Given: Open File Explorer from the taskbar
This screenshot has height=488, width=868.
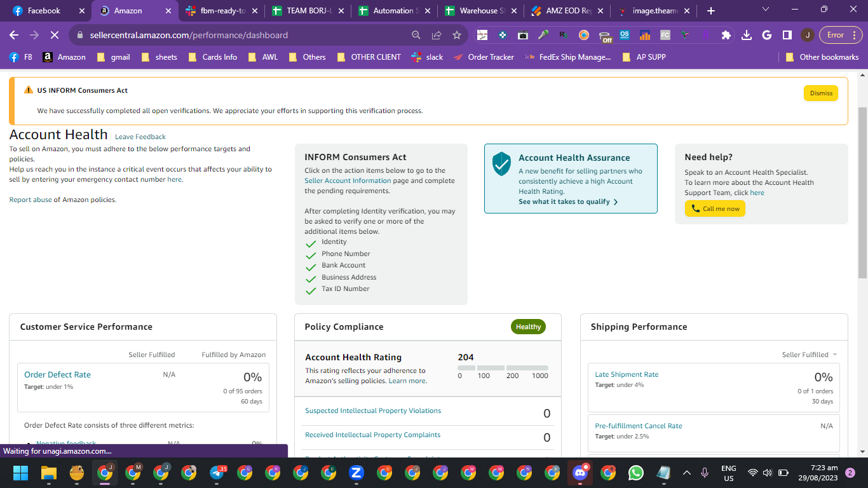Looking at the screenshot, I should coord(49,473).
